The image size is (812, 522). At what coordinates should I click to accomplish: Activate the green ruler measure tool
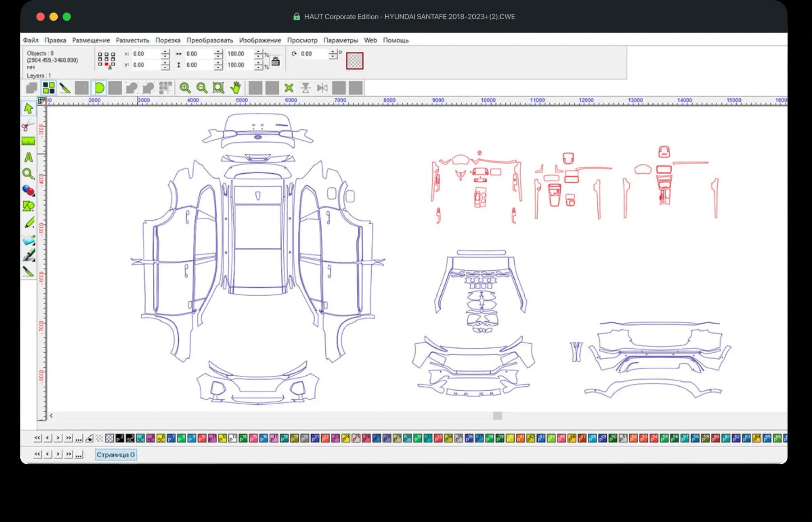(28, 141)
